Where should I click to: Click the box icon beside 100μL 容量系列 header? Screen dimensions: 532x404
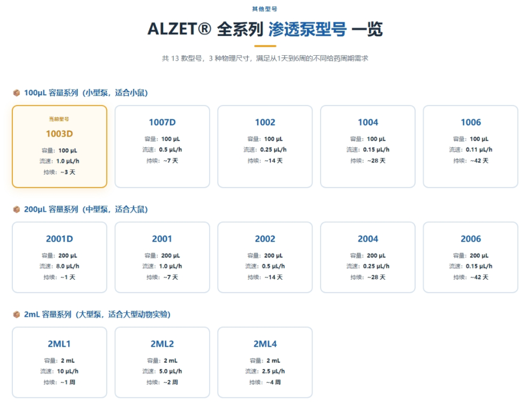tap(16, 92)
